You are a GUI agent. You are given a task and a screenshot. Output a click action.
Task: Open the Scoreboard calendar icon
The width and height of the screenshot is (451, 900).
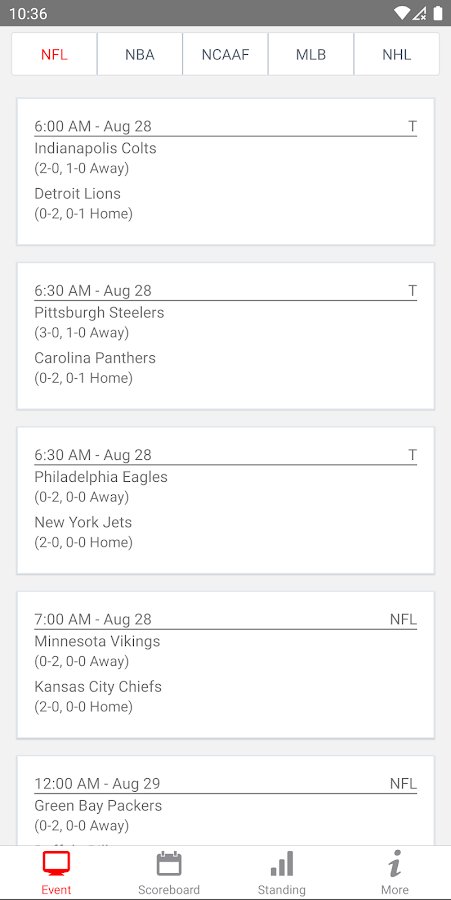(169, 863)
